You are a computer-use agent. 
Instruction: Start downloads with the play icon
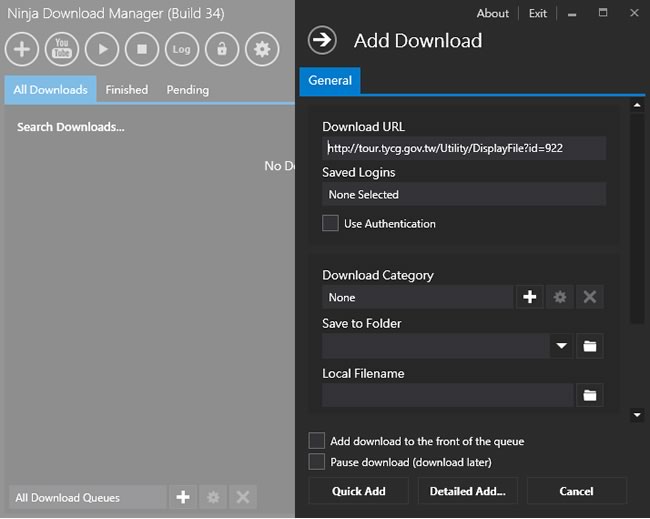click(x=102, y=49)
